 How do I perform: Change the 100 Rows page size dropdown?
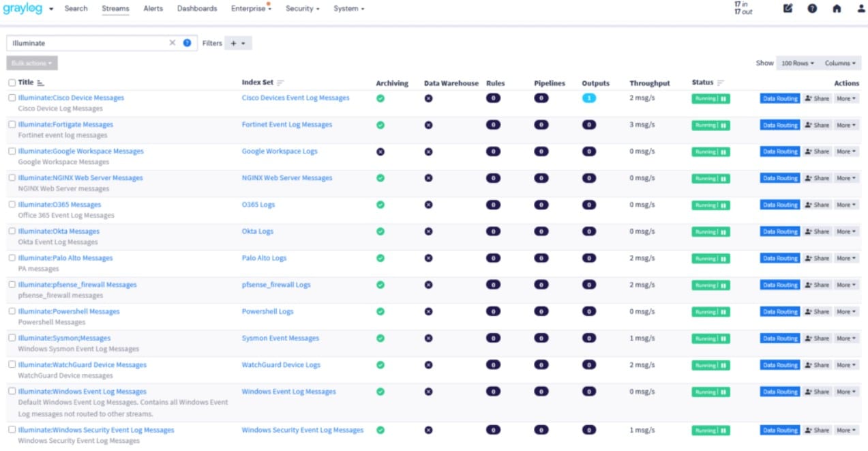[798, 63]
